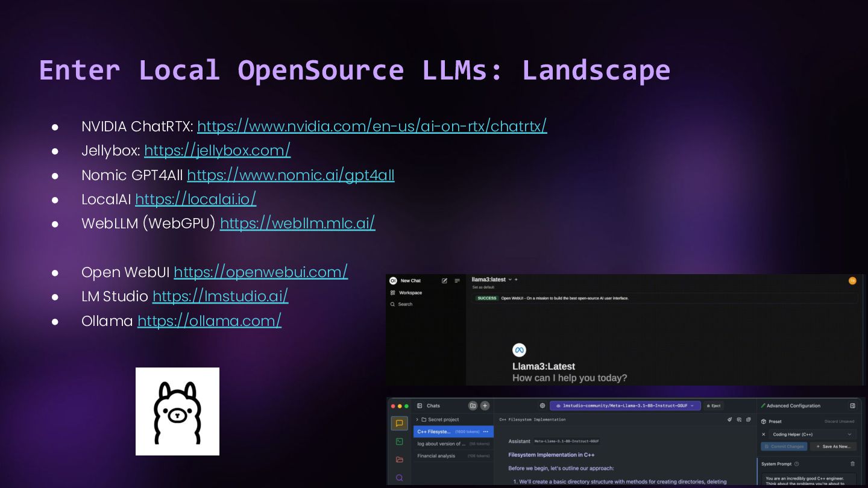Open the Meta-Llama-3.1-8B-Instruct-GGUF model selector

[625, 406]
